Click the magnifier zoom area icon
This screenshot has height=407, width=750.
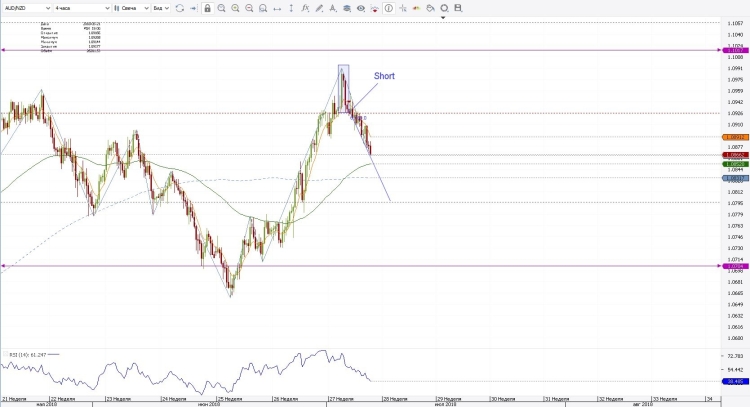click(221, 8)
